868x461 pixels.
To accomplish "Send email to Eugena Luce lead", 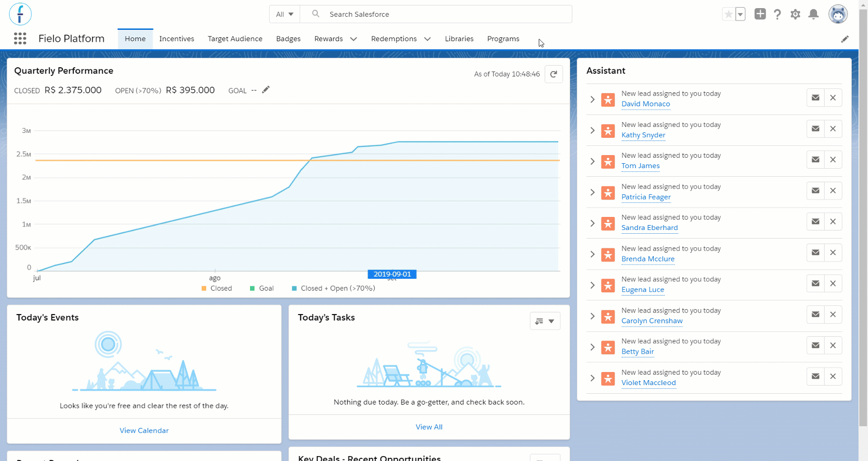I will coord(815,283).
